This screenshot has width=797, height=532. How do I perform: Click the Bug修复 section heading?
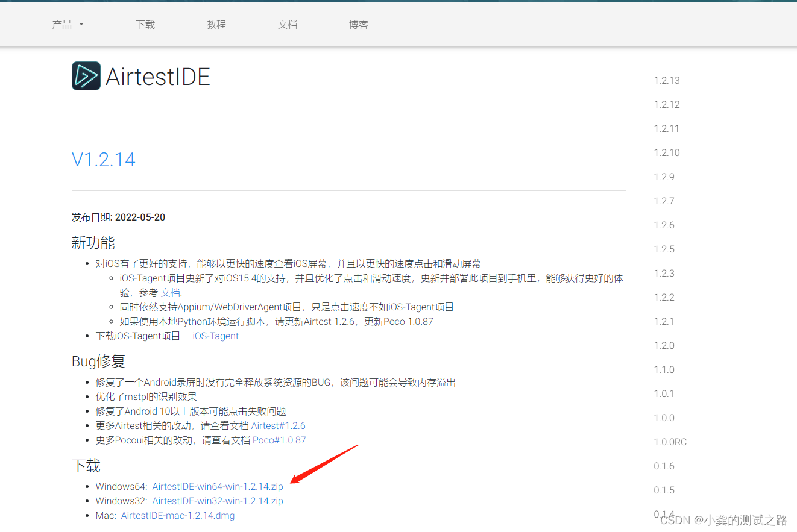click(x=98, y=361)
